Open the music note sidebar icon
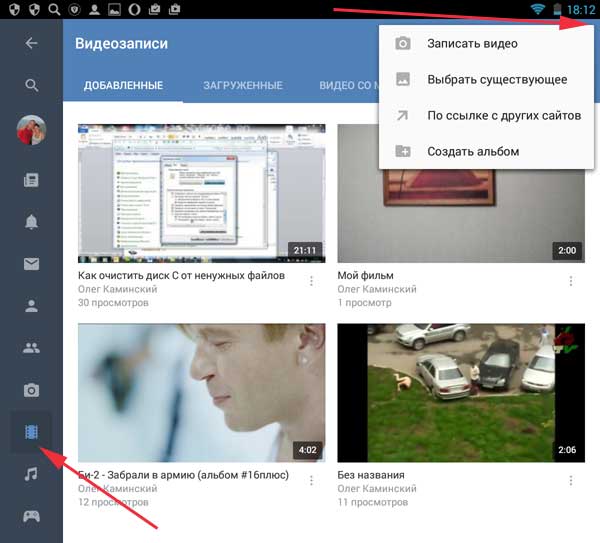Viewport: 600px width, 543px height. pyautogui.click(x=31, y=474)
